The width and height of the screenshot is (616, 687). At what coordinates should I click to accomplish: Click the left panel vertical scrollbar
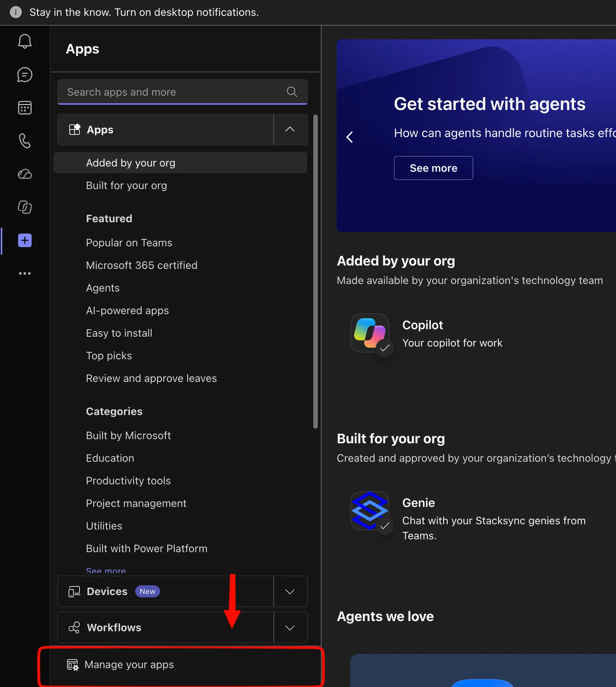point(316,271)
